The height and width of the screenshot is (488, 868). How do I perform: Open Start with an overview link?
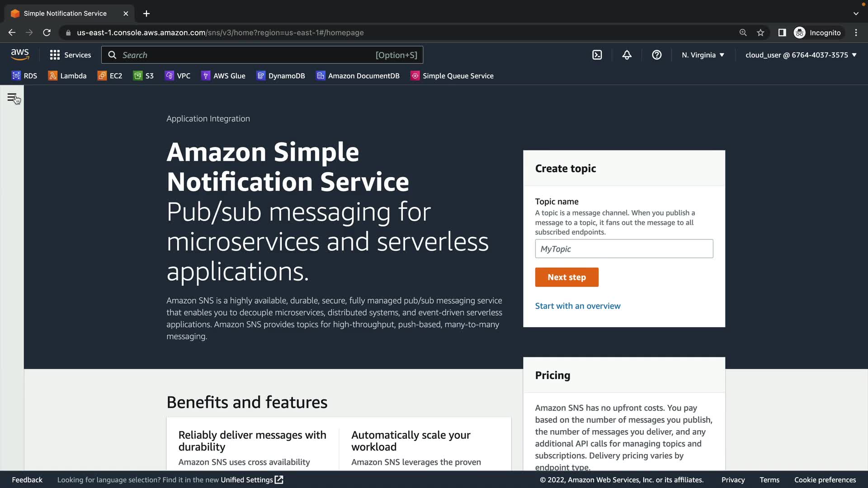tap(577, 306)
